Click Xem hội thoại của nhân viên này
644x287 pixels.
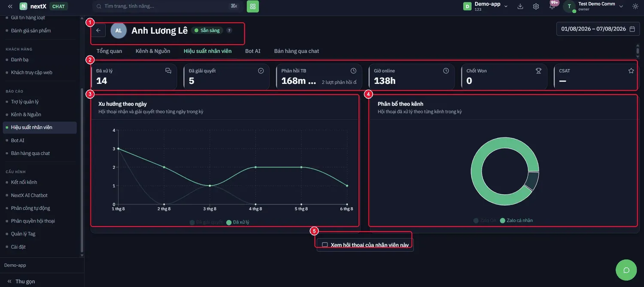click(365, 245)
